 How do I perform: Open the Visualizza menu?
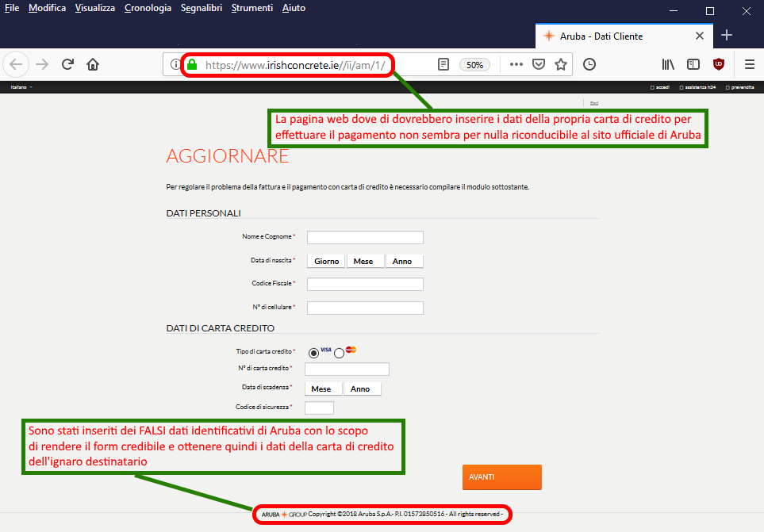[x=94, y=8]
